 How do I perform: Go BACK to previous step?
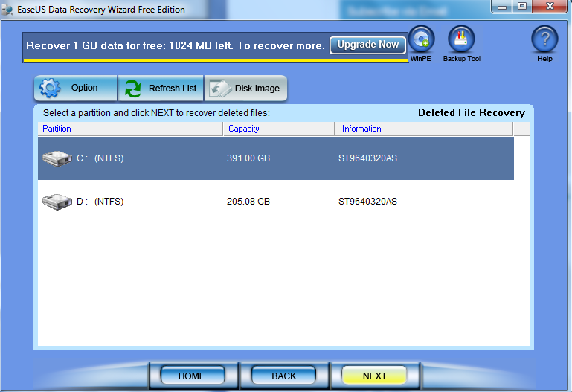[x=283, y=376]
